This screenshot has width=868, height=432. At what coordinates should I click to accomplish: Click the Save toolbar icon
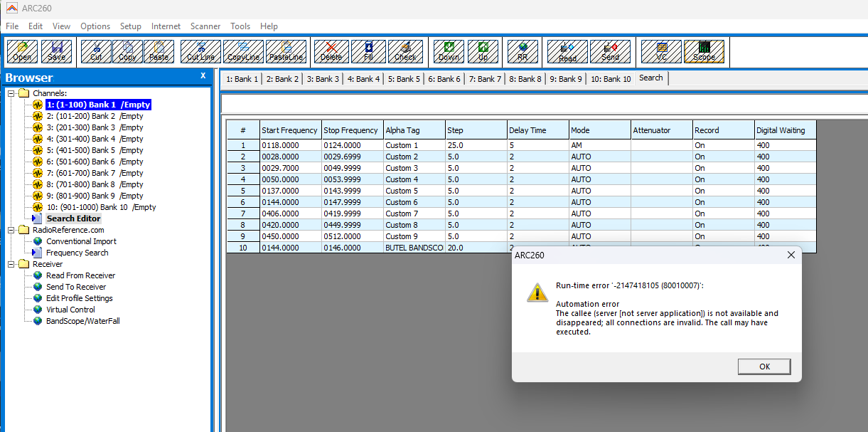56,51
